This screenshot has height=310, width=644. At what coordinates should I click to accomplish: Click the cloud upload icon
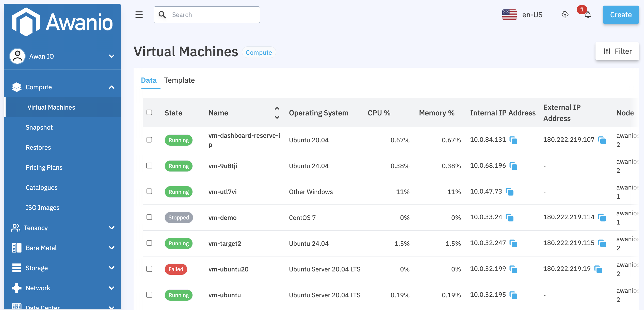point(565,15)
